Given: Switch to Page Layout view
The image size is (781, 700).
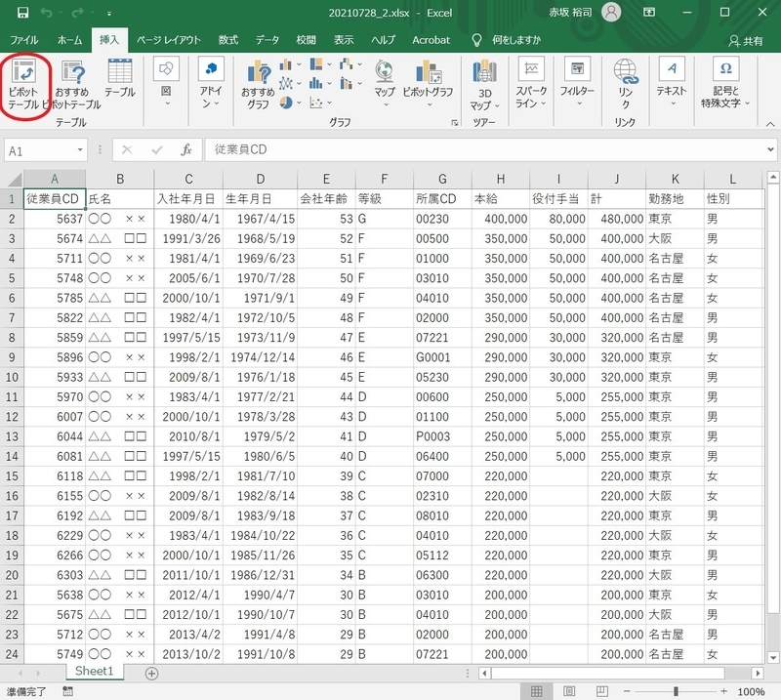Looking at the screenshot, I should 569,691.
